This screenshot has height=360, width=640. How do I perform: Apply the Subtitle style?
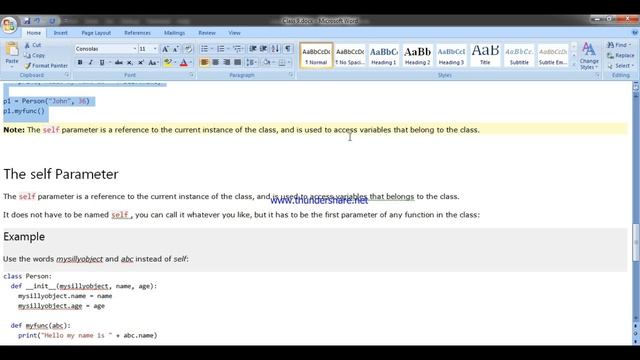point(519,56)
